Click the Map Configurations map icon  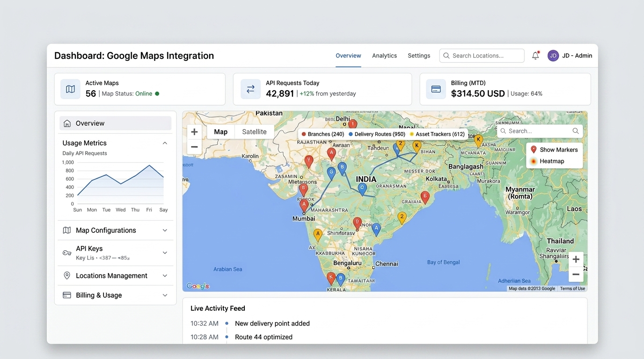(67, 230)
